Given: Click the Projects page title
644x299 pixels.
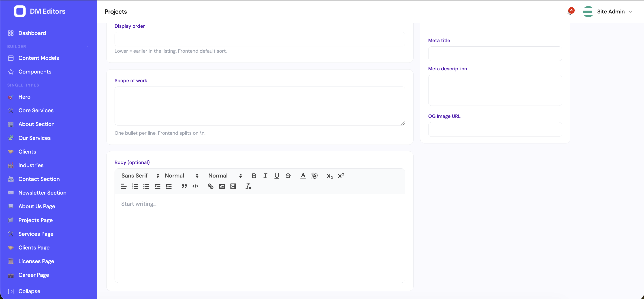Looking at the screenshot, I should (116, 11).
